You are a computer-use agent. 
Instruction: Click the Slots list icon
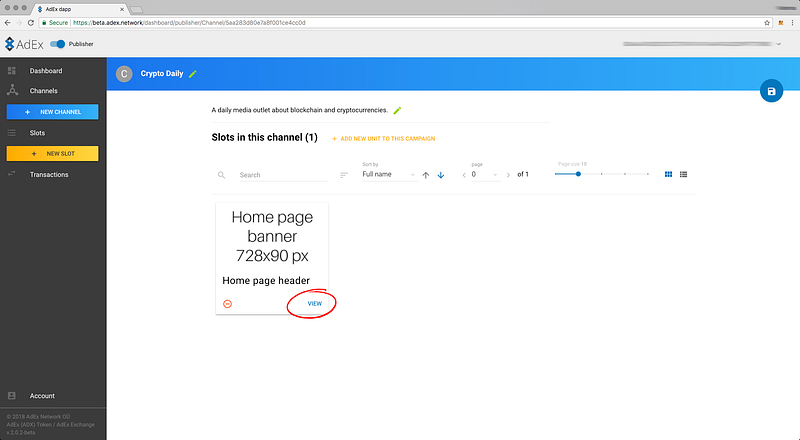click(x=12, y=133)
